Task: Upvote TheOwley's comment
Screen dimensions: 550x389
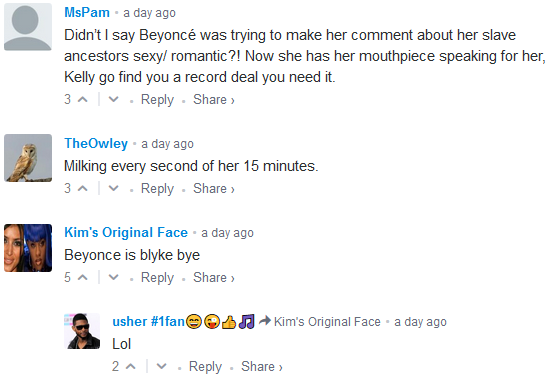Action: 82,189
